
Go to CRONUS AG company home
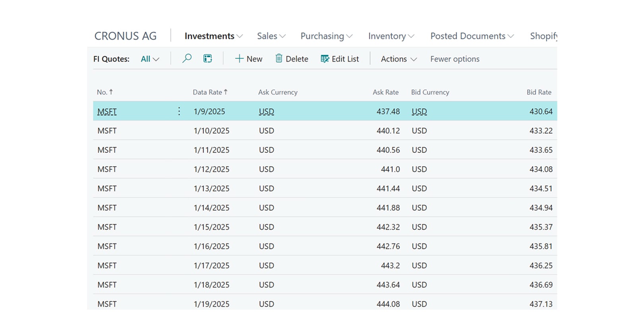(125, 36)
